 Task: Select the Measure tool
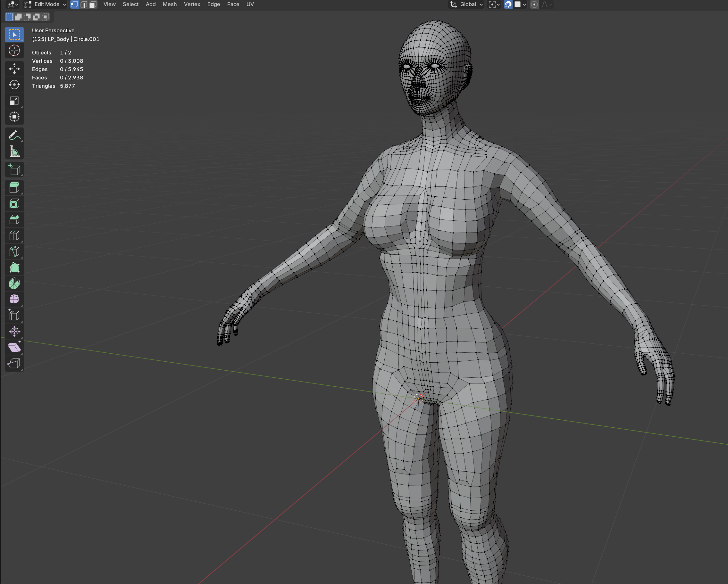(14, 152)
